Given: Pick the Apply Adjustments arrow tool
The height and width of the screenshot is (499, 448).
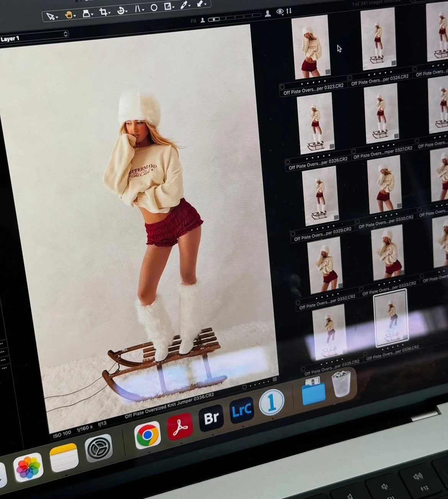Looking at the screenshot, I should (201, 3).
